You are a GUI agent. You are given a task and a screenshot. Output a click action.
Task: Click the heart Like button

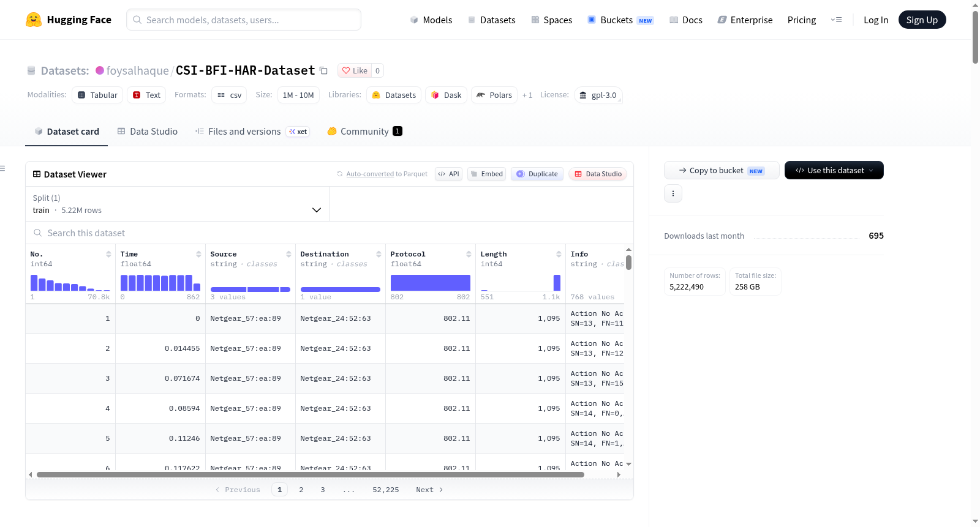(x=355, y=70)
